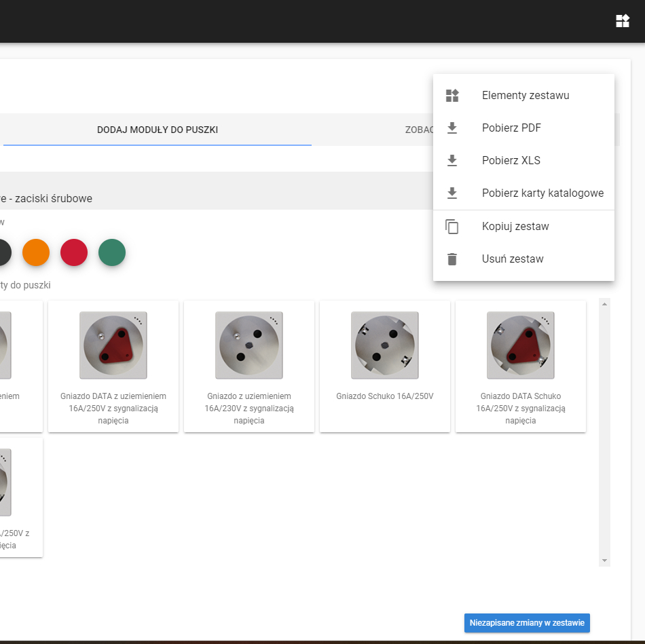Switch to Dodaj moduły do puszki tab
Screen dimensions: 645x644
157,130
